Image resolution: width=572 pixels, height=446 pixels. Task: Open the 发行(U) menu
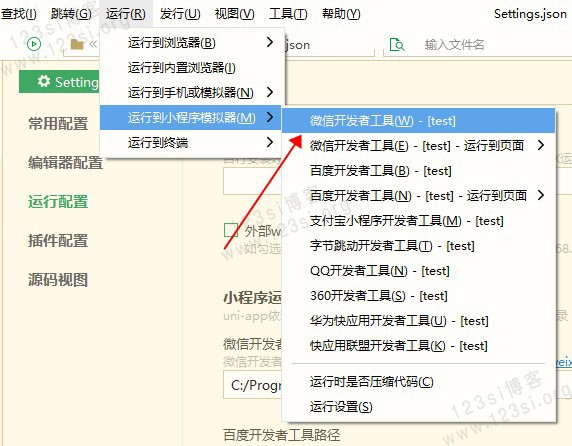coord(180,14)
